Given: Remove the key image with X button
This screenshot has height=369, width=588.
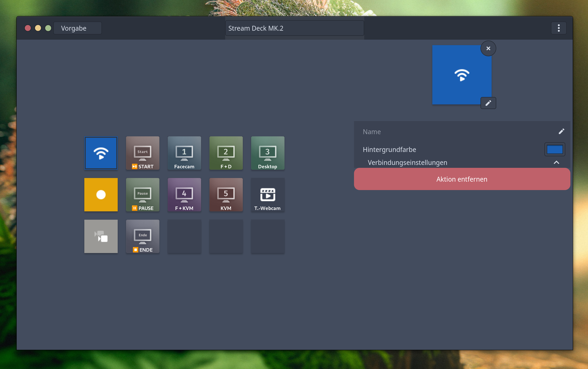Looking at the screenshot, I should pyautogui.click(x=488, y=49).
